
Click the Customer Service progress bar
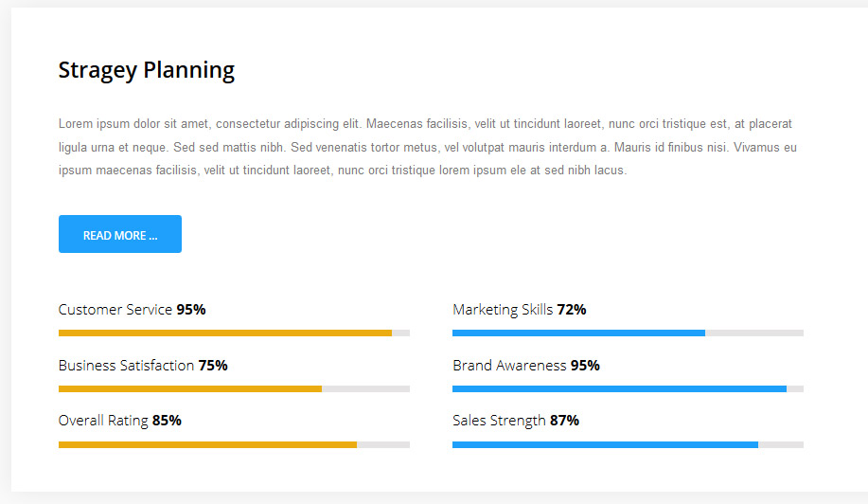point(234,333)
